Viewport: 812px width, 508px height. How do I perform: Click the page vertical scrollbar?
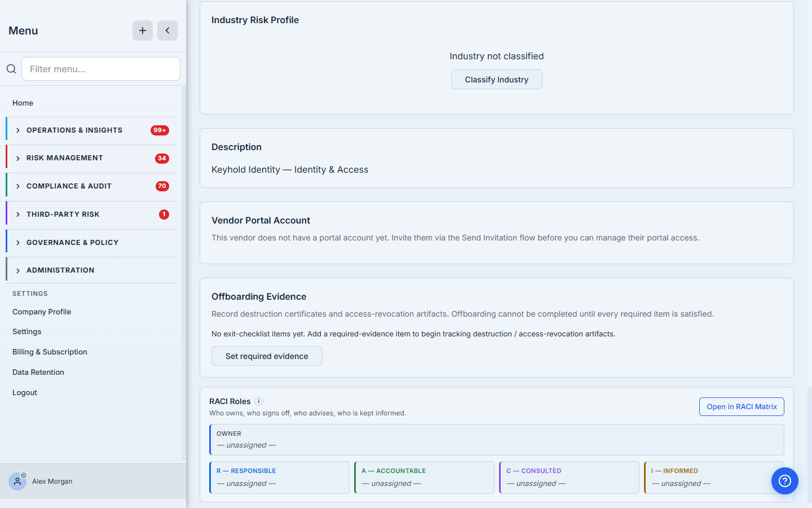809,445
